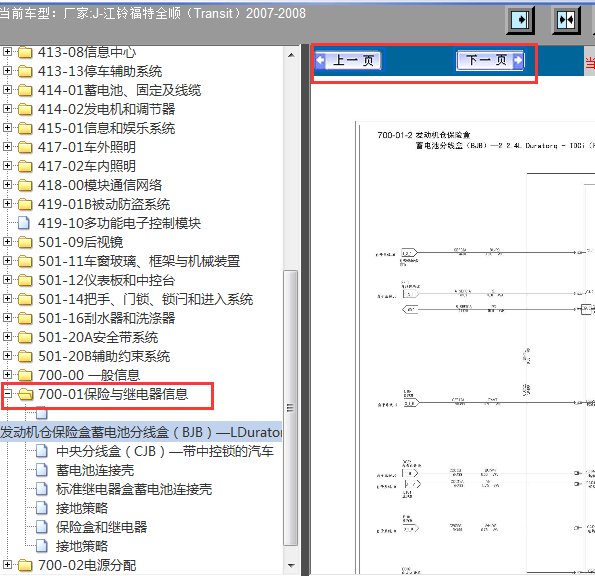Viewport: 595px width, 576px height.
Task: Open 蓄电池连接壳 document
Action: pyautogui.click(x=95, y=470)
